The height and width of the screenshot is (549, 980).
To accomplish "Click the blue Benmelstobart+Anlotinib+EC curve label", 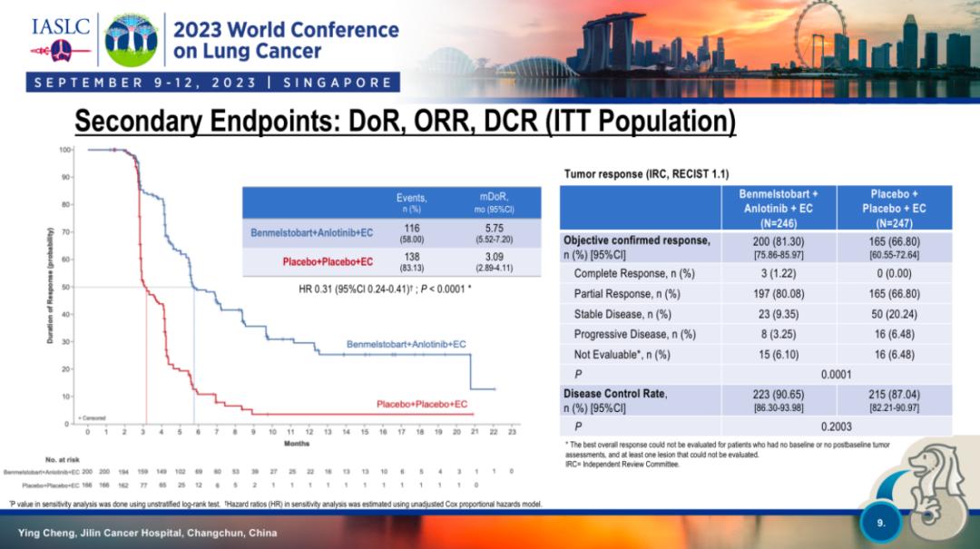I will point(407,345).
